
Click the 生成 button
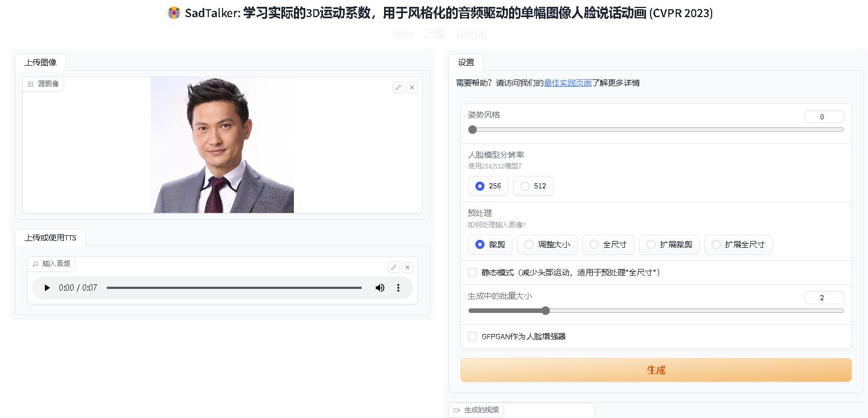click(x=656, y=370)
